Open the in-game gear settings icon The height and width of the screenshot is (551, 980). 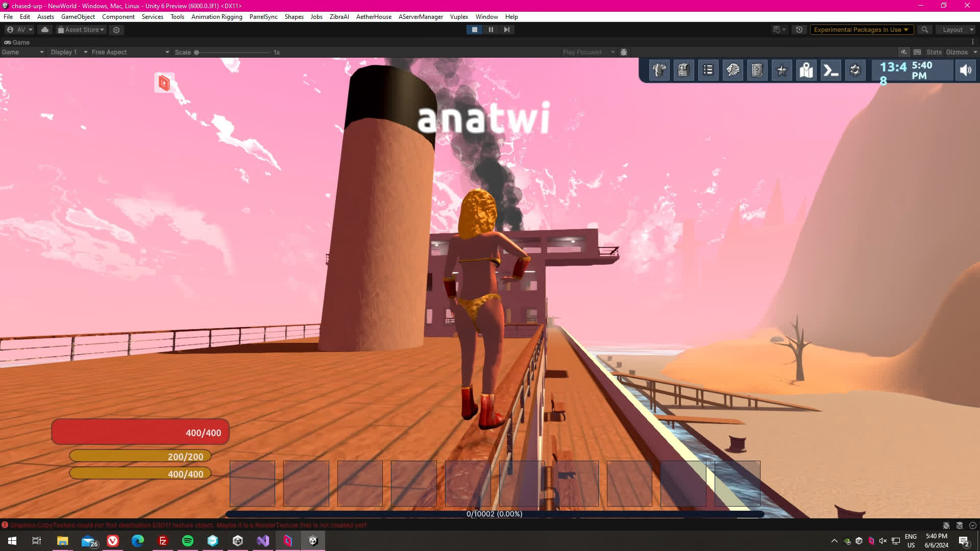855,70
